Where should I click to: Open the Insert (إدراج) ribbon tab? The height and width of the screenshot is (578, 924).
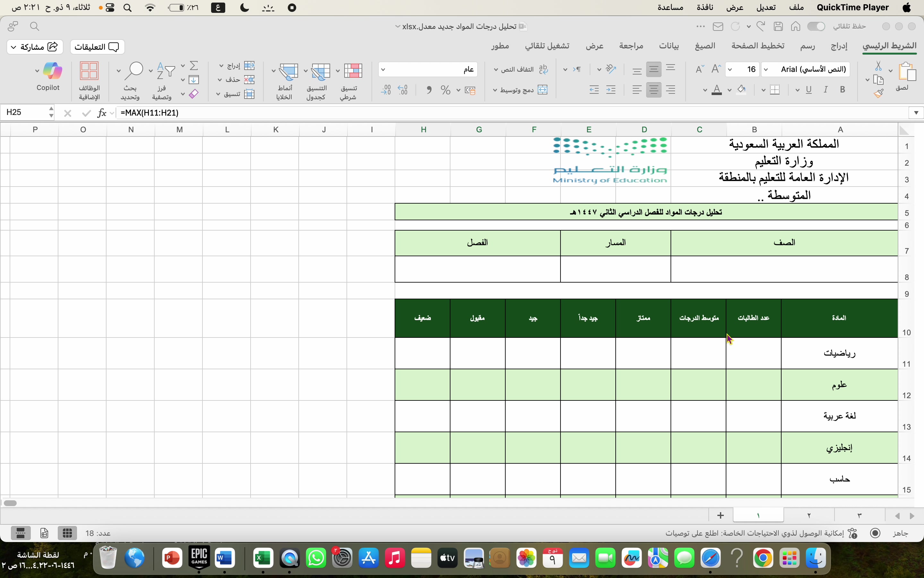point(839,46)
